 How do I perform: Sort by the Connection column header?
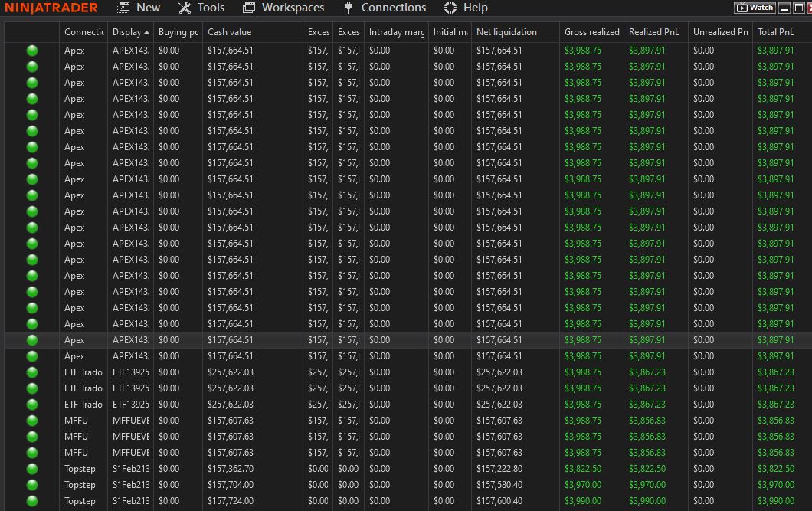click(83, 32)
